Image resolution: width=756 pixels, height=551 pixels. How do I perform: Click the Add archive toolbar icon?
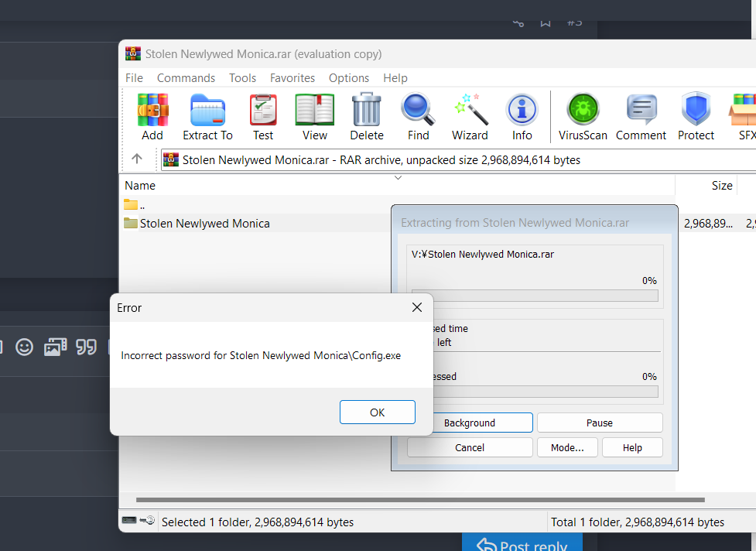tap(152, 110)
